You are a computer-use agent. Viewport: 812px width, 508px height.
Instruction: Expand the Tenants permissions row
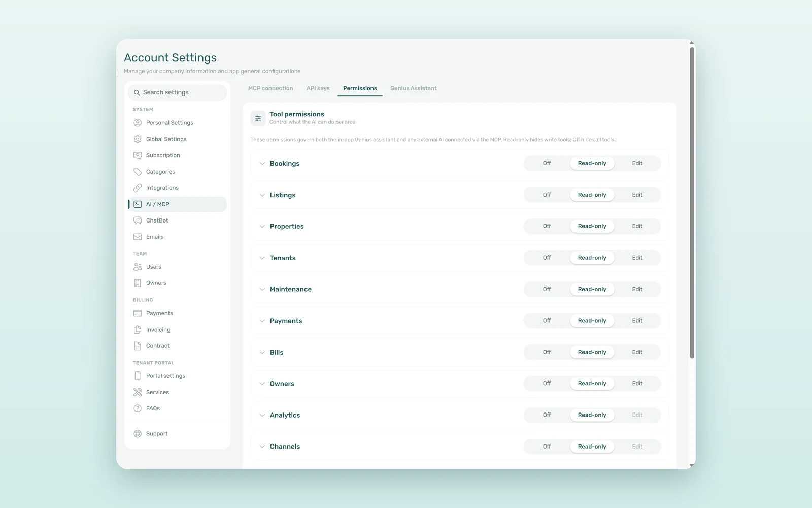coord(262,258)
